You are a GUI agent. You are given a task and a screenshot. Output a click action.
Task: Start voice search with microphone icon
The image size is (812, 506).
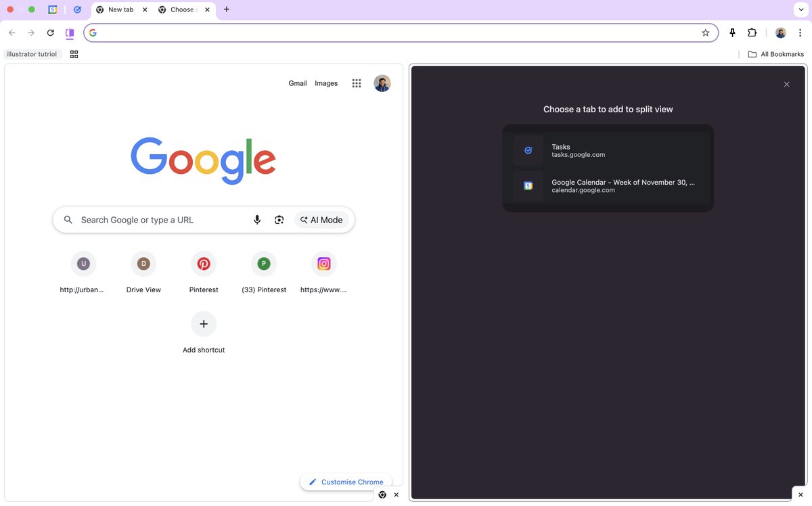click(x=257, y=220)
